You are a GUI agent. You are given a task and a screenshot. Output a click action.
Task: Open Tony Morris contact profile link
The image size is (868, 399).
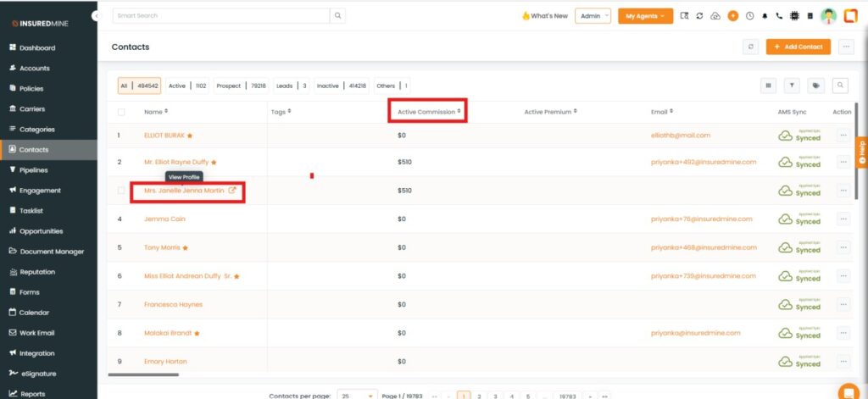[x=161, y=247]
